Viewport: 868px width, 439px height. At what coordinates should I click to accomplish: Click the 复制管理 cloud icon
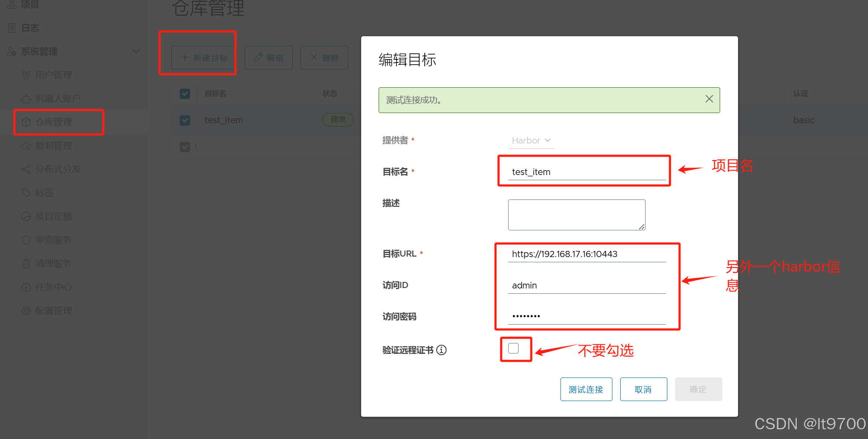(x=26, y=146)
